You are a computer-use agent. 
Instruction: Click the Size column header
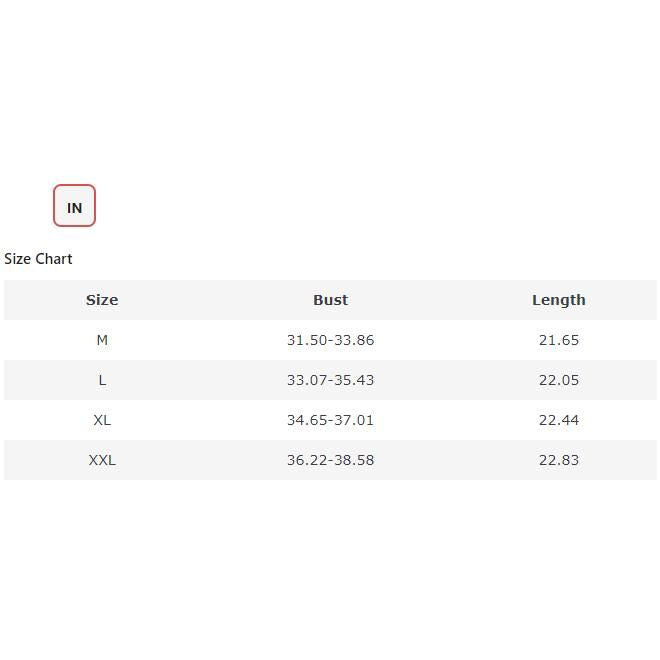[102, 300]
